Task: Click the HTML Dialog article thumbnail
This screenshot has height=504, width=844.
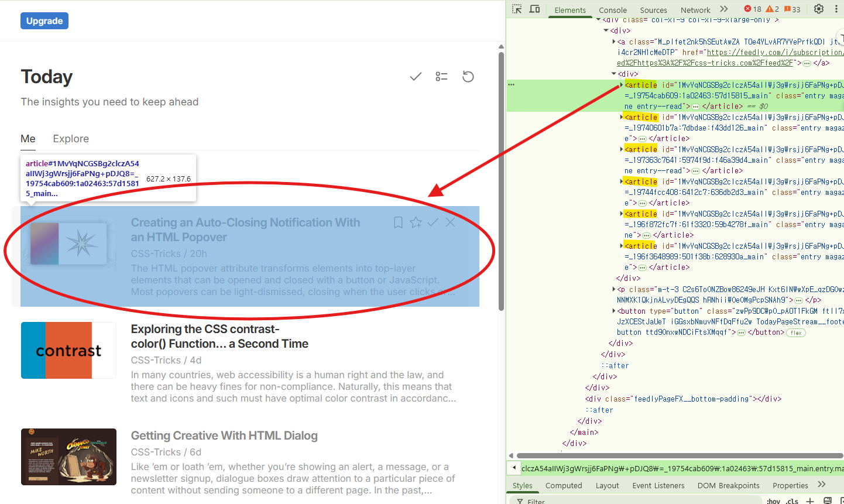Action: [68, 457]
